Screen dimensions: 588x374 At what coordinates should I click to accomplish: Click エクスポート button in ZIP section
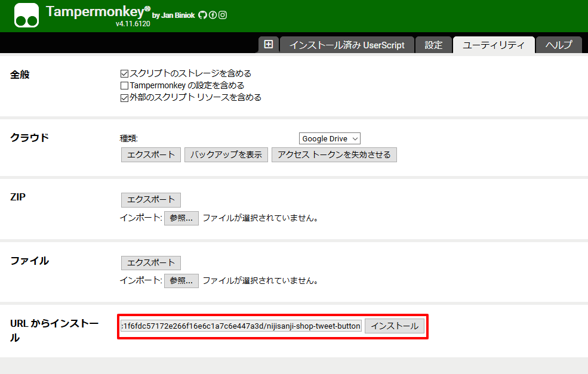[x=151, y=200]
